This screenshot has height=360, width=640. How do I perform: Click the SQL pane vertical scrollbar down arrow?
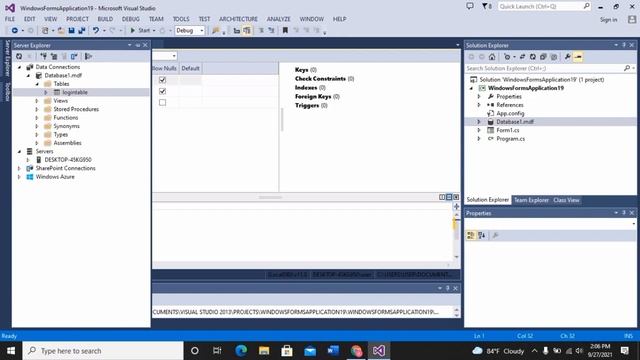(456, 257)
